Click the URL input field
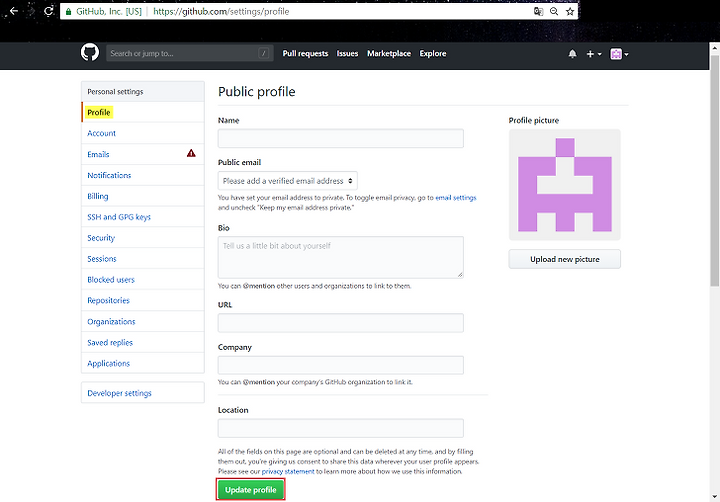 [x=341, y=323]
